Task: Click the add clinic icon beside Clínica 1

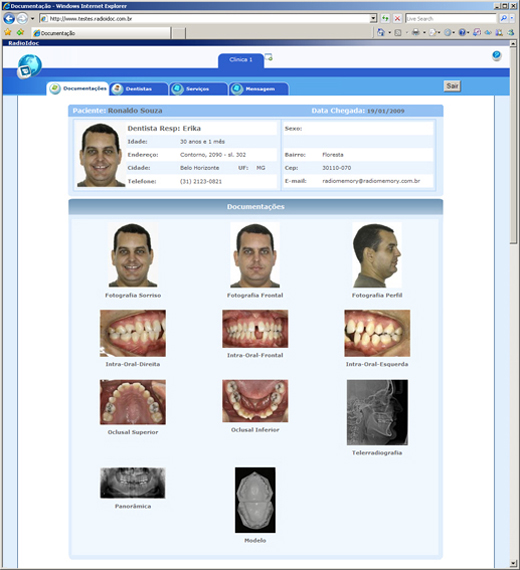Action: (x=269, y=57)
